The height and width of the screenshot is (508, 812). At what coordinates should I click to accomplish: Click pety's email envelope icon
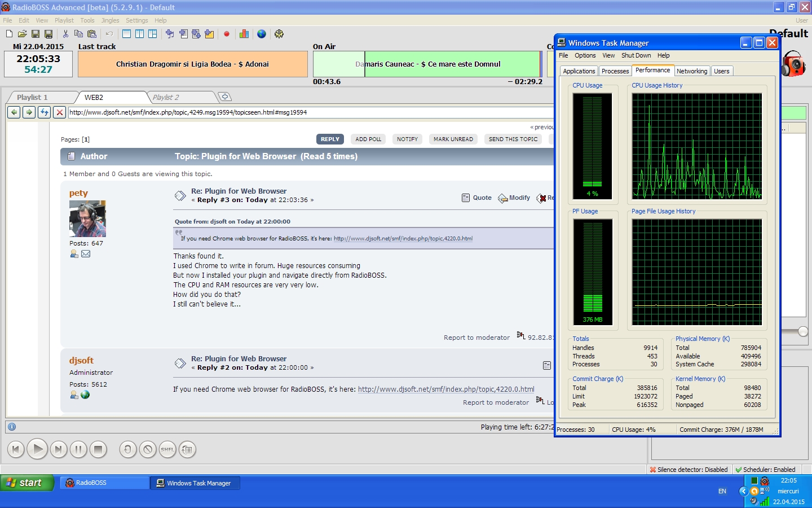(86, 254)
